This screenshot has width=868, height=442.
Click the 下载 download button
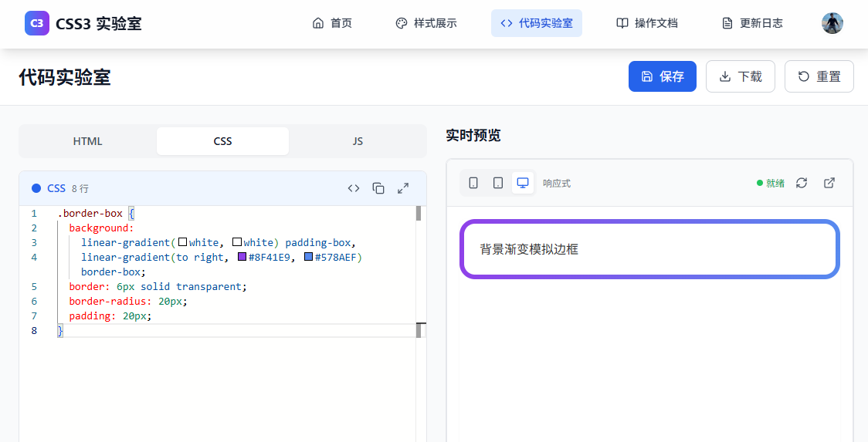(x=741, y=76)
